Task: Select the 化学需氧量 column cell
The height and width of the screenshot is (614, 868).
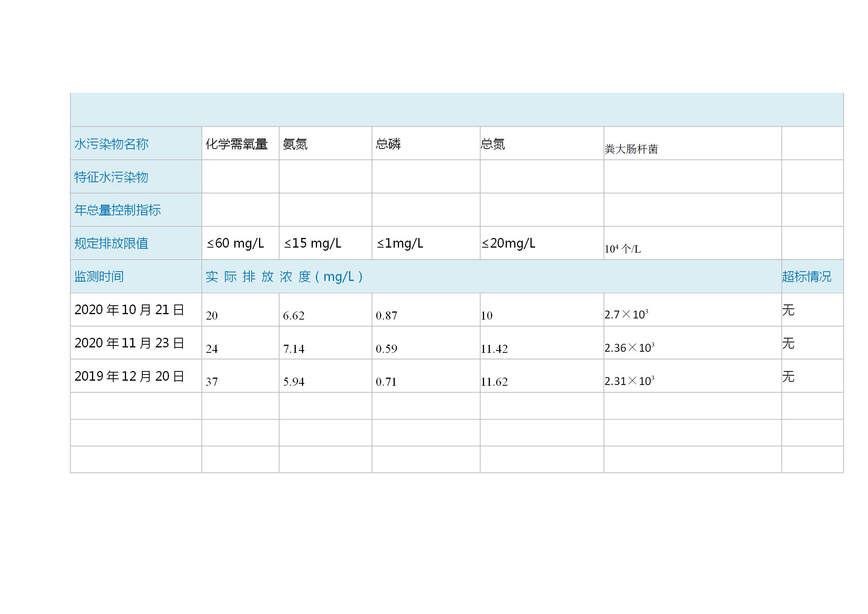Action: coord(236,144)
